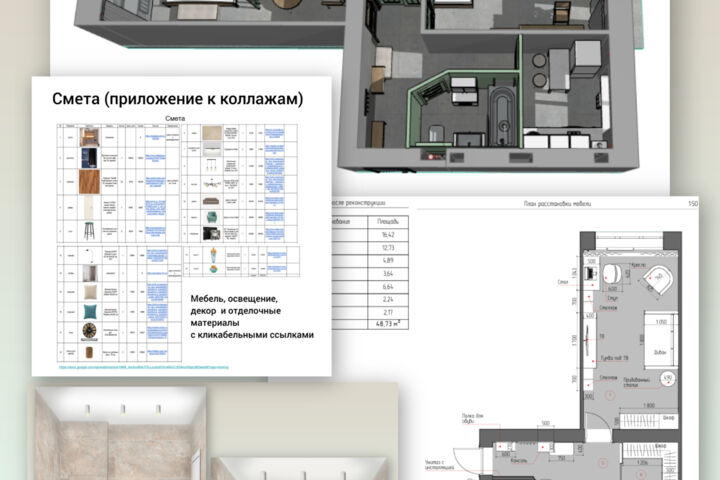Select the arc floor lamp image in the estimate
Image resolution: width=720 pixels, height=480 pixels.
click(x=90, y=255)
